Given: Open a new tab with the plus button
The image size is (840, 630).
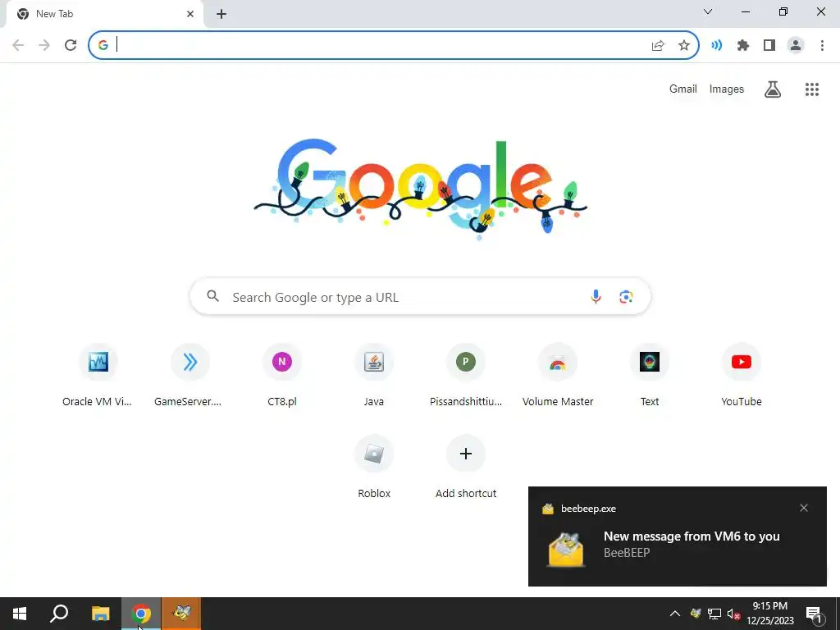Looking at the screenshot, I should pos(221,14).
